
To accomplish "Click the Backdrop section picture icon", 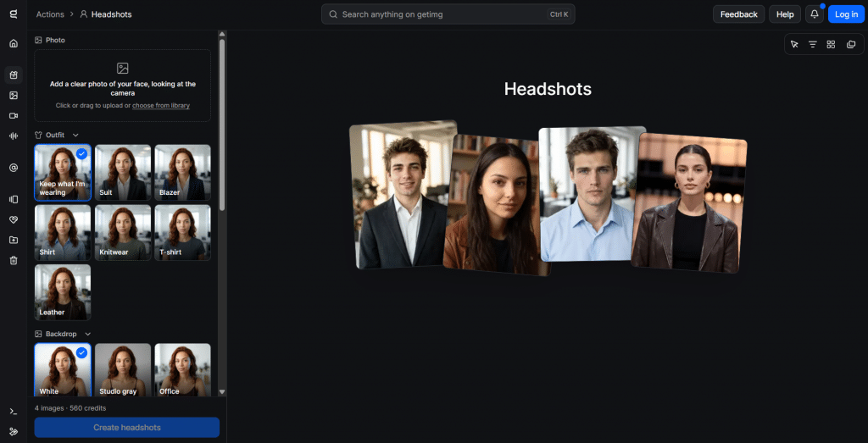I will [38, 334].
